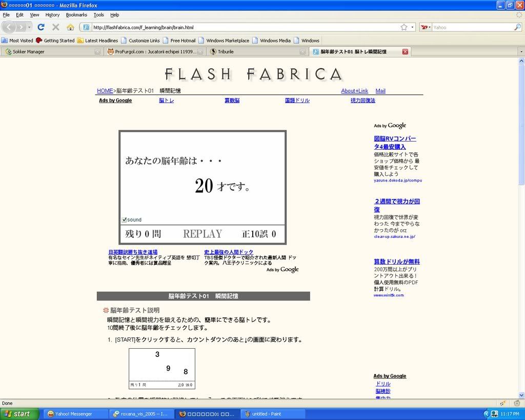Expand the Yahoo search engine dropdown

point(426,27)
